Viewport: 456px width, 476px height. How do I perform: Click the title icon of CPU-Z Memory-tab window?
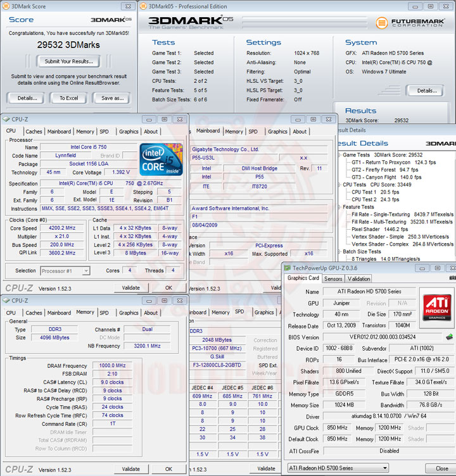6,301
